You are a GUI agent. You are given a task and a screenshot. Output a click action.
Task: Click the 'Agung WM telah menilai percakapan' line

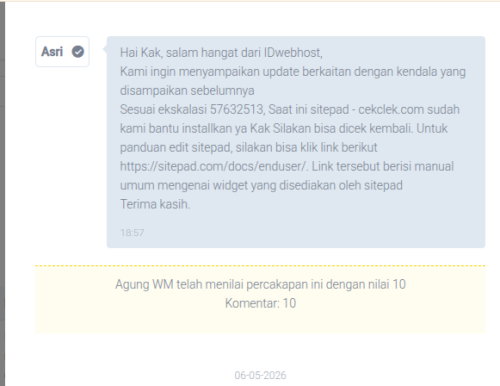260,284
